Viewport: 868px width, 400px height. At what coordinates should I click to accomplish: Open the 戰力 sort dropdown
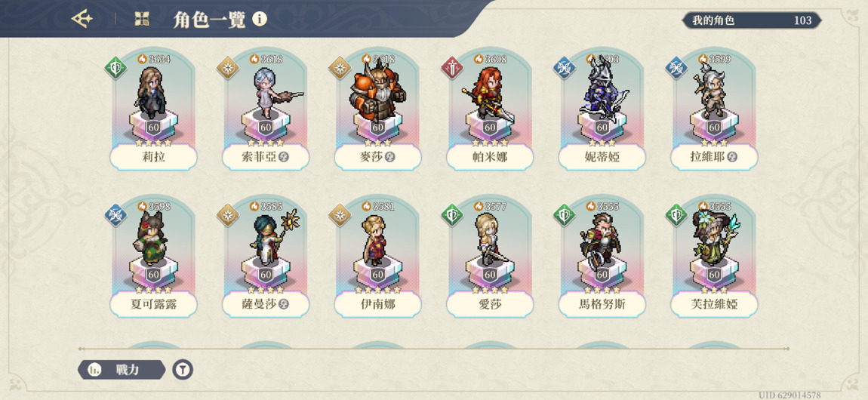(x=122, y=370)
